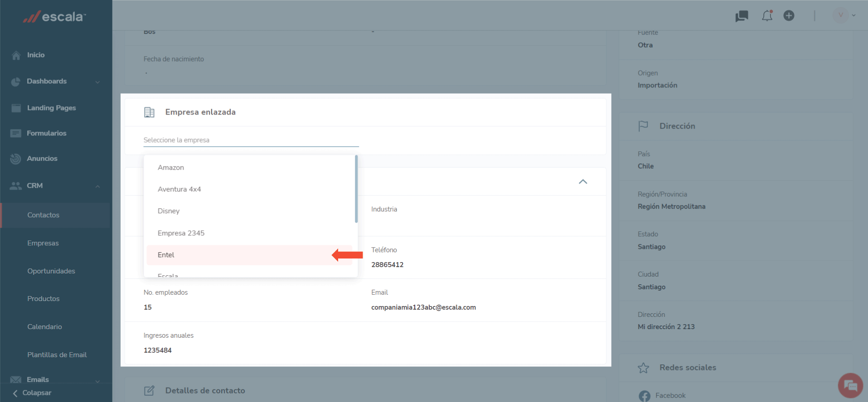Open Productos in CRM
The image size is (868, 402).
click(x=44, y=299)
